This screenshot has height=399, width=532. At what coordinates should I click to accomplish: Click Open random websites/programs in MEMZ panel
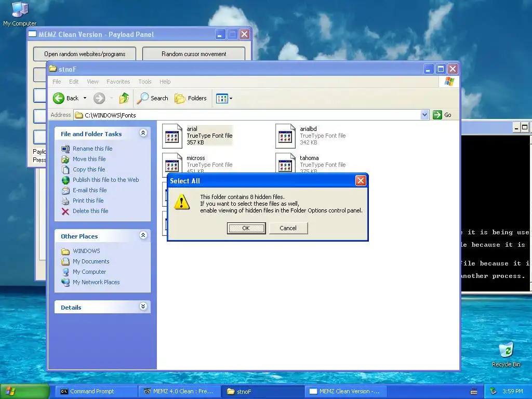pos(85,54)
